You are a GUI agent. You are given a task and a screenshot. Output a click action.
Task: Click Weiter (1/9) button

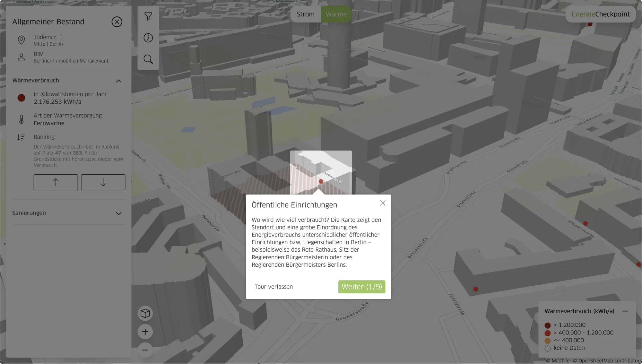(362, 287)
